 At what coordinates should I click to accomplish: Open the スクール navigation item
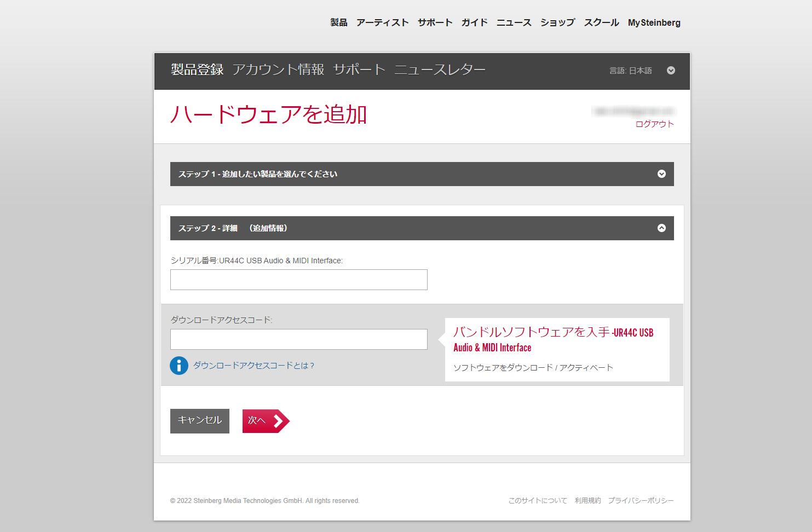pyautogui.click(x=601, y=22)
